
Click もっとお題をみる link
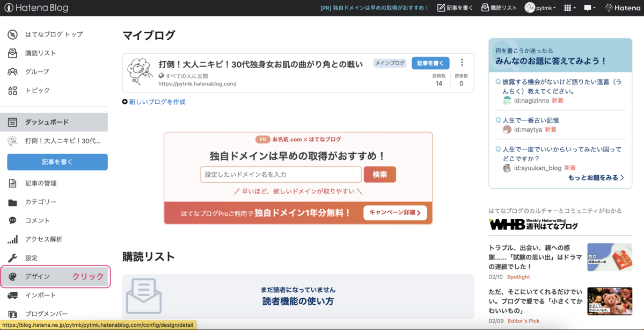tap(596, 177)
